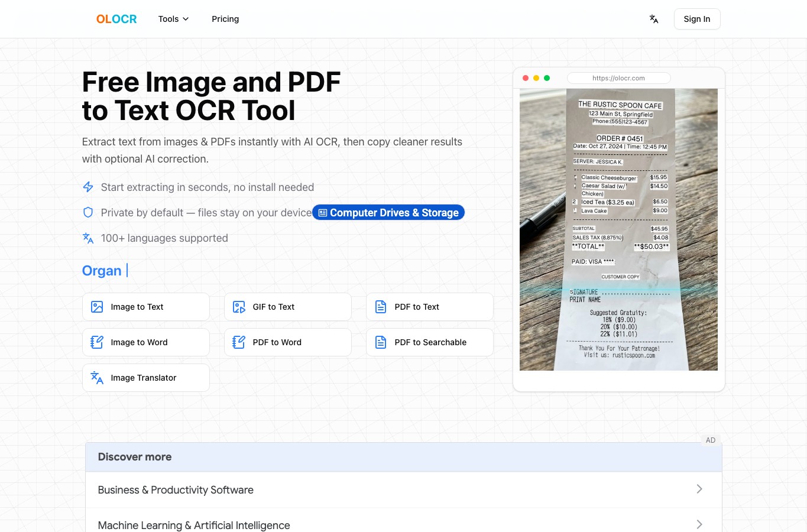Click the receipt demo image
Viewport: 807px width, 532px height.
point(618,229)
